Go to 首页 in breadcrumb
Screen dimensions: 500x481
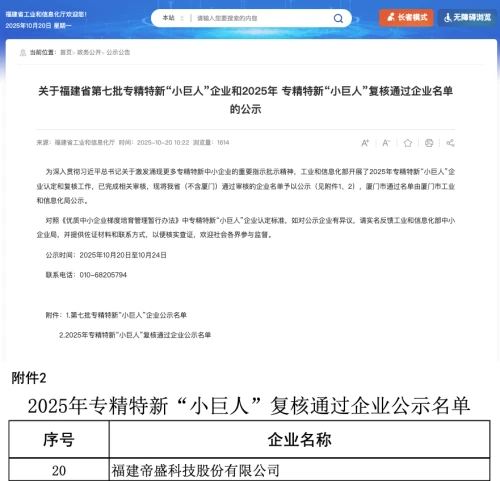66,52
